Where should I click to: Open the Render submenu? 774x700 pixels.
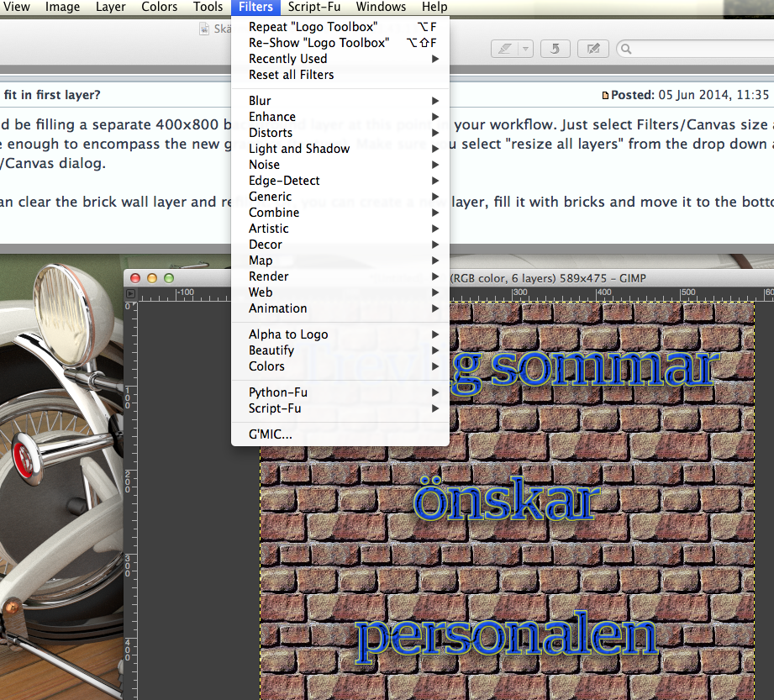pos(340,276)
